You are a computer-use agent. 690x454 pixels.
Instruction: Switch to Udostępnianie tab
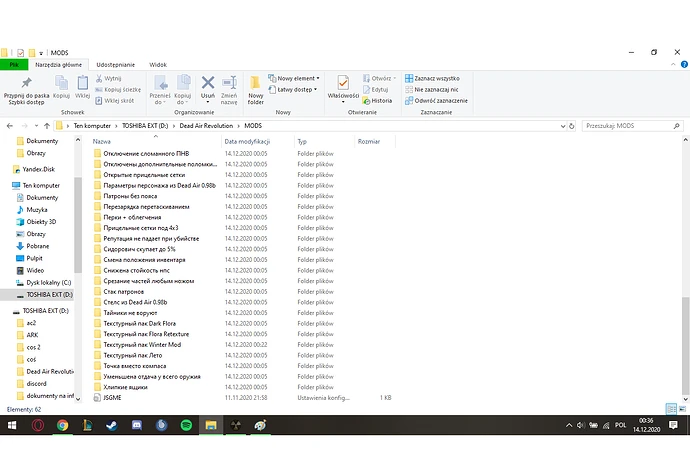click(116, 65)
